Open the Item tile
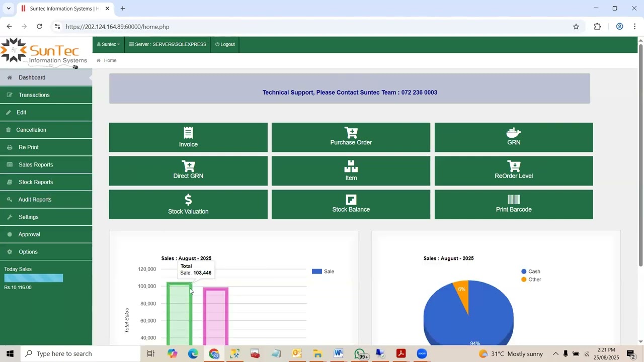The width and height of the screenshot is (644, 362). coord(351,171)
